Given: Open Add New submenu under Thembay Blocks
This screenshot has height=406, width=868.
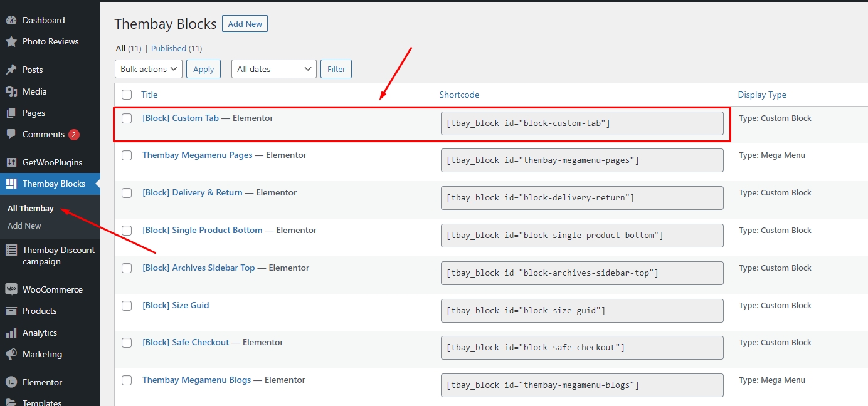Looking at the screenshot, I should coord(24,226).
